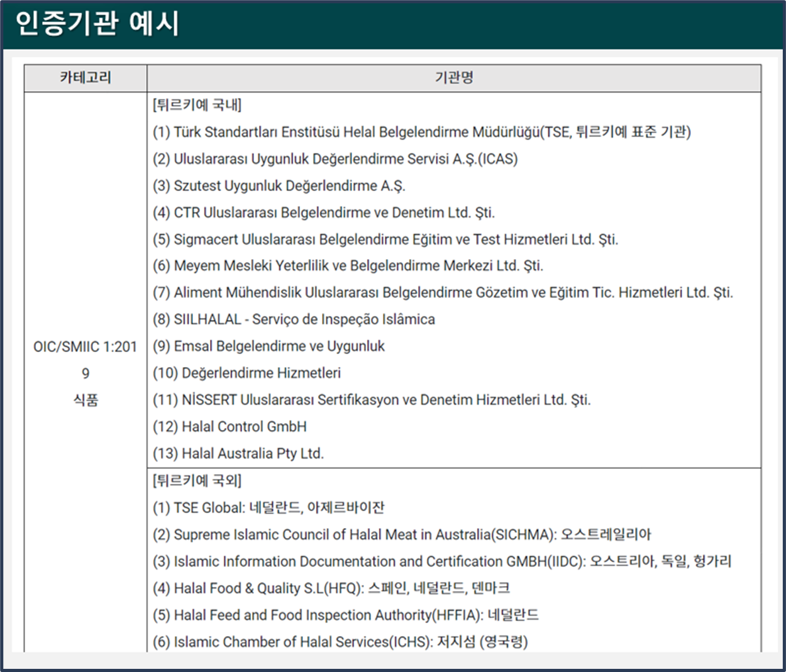Click the Szutest Uygunluk Değerlendirme A.Ş. entry
Screen dimensions: 786x672
[279, 185]
